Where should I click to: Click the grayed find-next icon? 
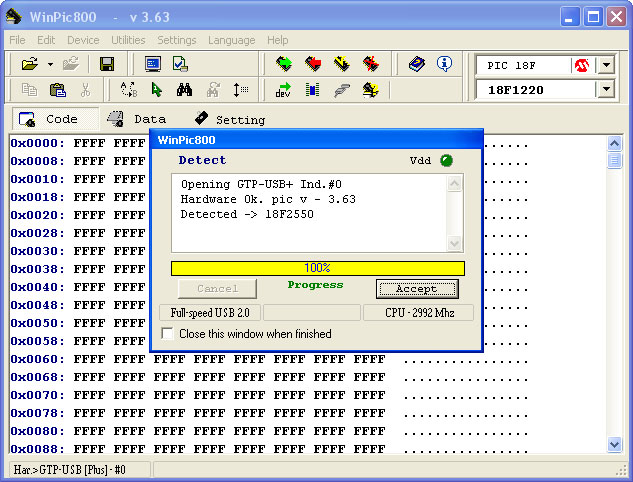213,90
